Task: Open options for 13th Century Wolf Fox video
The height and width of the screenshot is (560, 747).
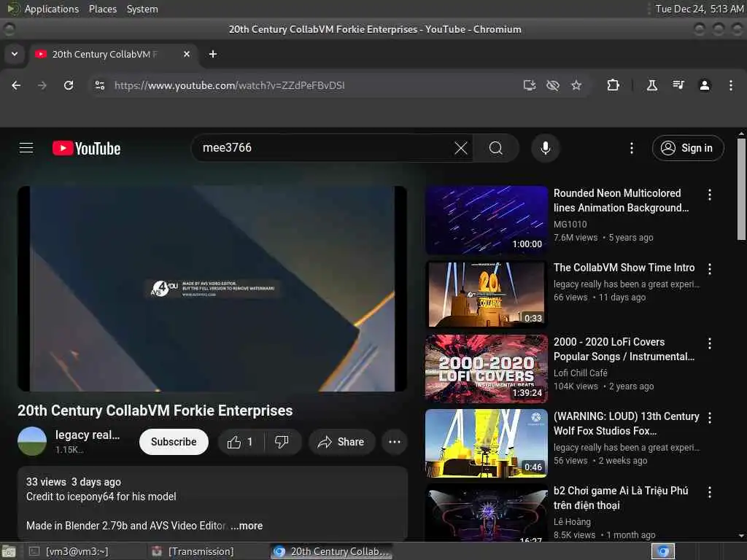Action: point(710,418)
